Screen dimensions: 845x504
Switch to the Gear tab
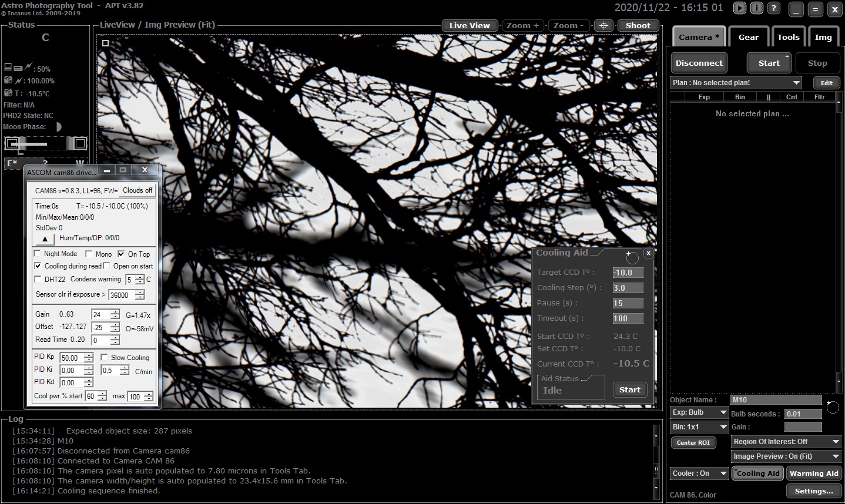pyautogui.click(x=748, y=37)
